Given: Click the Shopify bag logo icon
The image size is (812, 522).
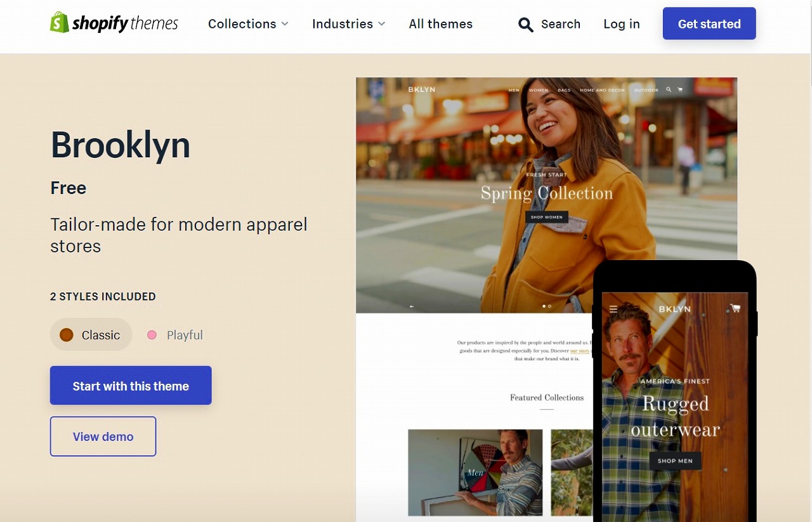Looking at the screenshot, I should click(59, 22).
